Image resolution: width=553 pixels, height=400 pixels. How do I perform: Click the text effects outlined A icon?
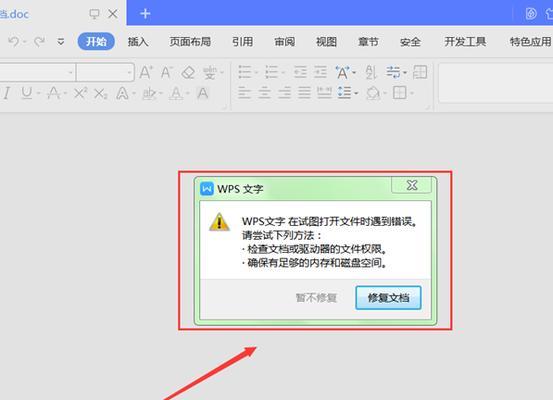coord(122,93)
